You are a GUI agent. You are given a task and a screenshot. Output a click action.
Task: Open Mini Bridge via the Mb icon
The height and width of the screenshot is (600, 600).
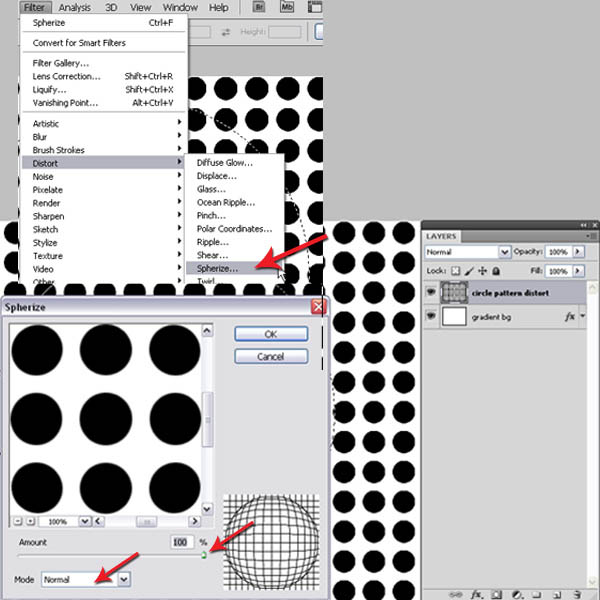288,7
